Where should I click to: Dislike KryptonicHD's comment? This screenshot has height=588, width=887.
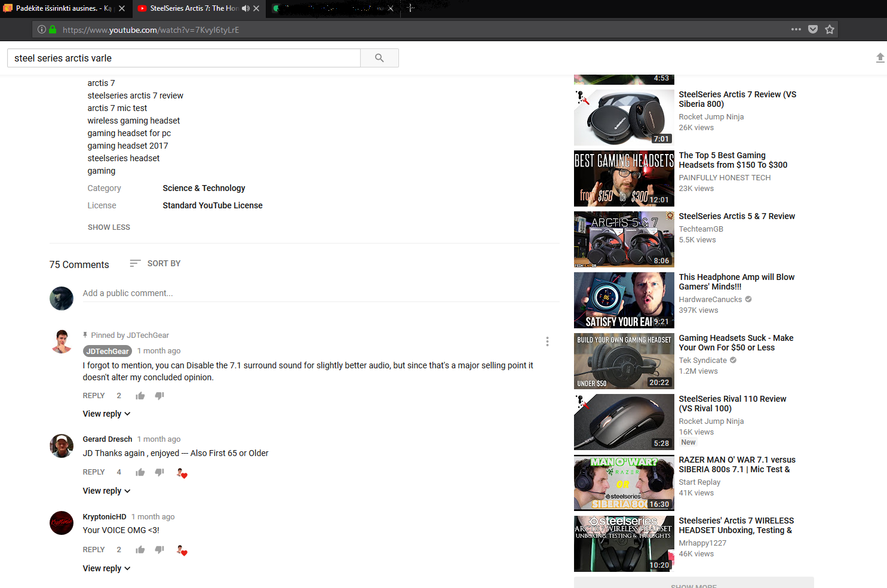[159, 550]
